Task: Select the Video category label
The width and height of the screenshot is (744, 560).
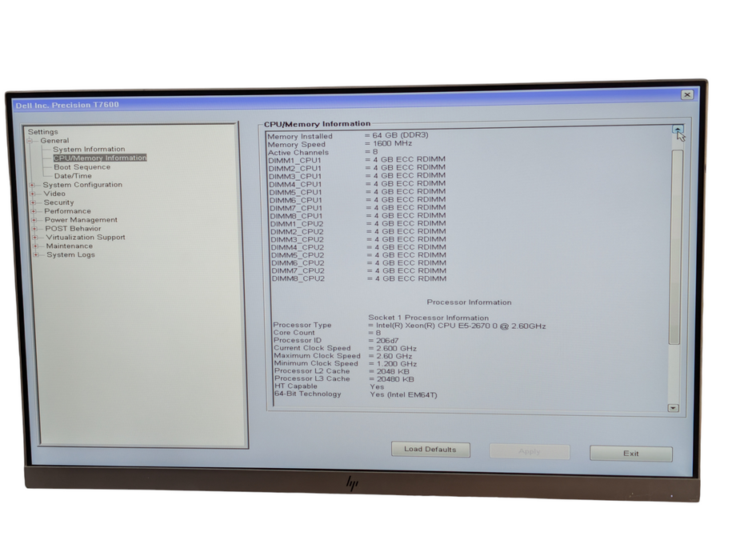Action: click(x=54, y=194)
